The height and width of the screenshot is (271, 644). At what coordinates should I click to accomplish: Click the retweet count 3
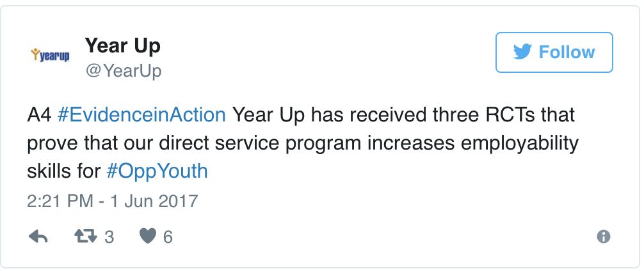click(109, 237)
